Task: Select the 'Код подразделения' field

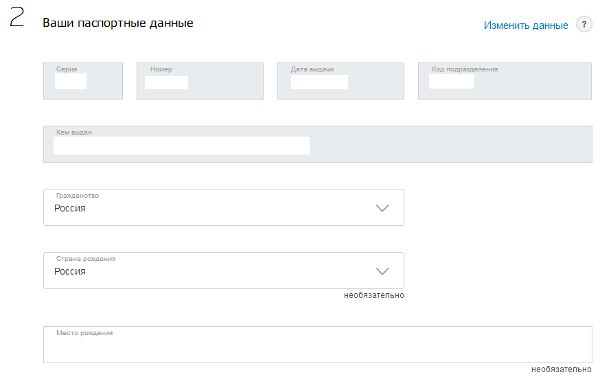Action: tap(505, 81)
